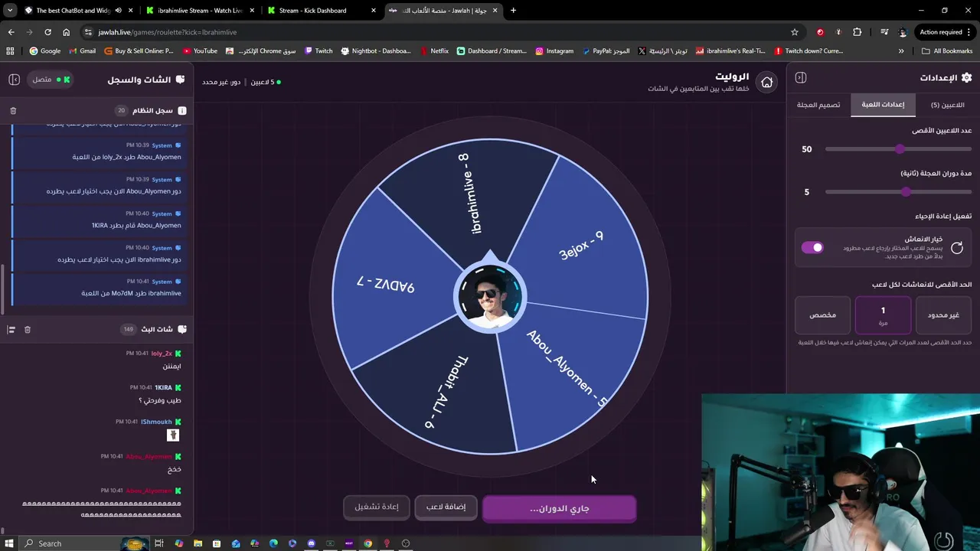
Task: Click the 3ejox - 9 wheel segment
Action: click(x=582, y=245)
